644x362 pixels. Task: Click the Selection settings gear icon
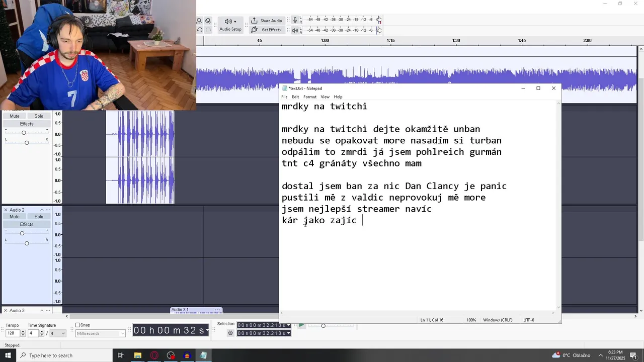(x=230, y=333)
